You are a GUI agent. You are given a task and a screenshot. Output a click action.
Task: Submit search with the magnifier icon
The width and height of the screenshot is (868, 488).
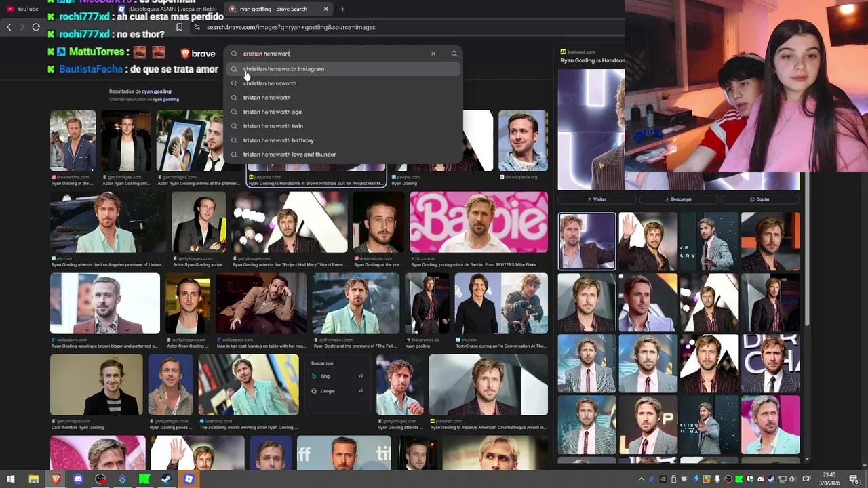tap(454, 54)
